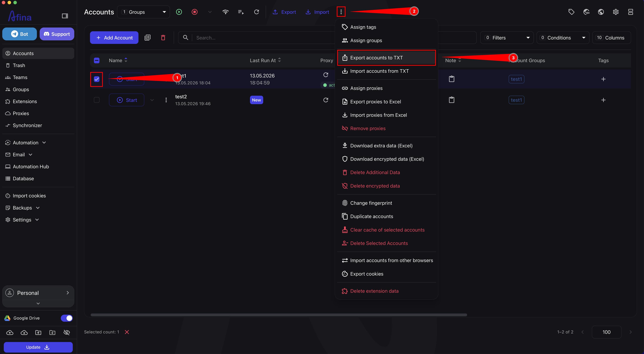The width and height of the screenshot is (644, 354).
Task: Clear selection with red X icon
Action: [127, 332]
